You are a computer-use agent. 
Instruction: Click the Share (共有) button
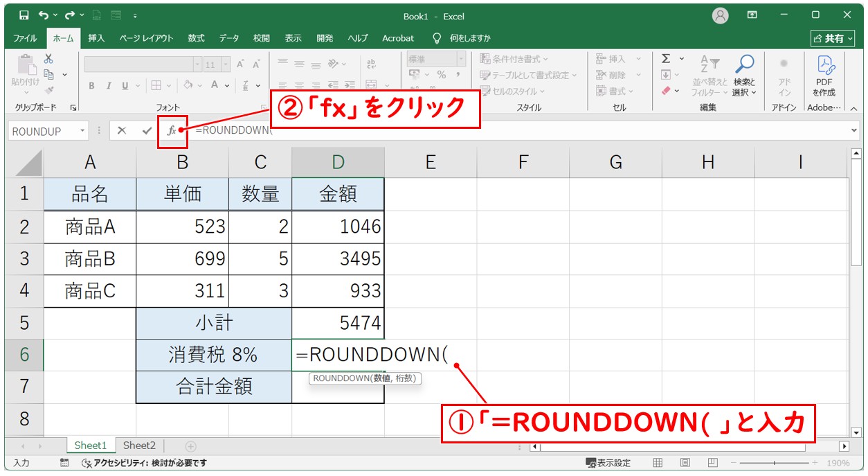(833, 39)
